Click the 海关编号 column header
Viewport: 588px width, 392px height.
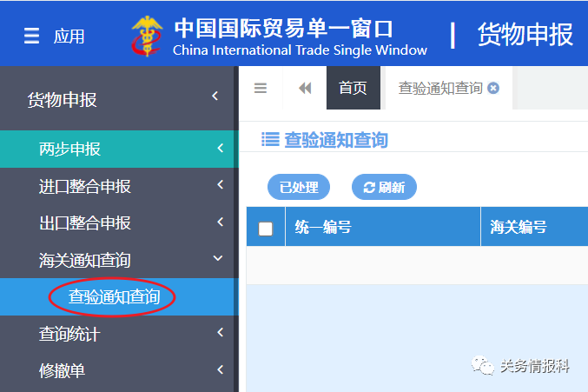click(x=534, y=227)
